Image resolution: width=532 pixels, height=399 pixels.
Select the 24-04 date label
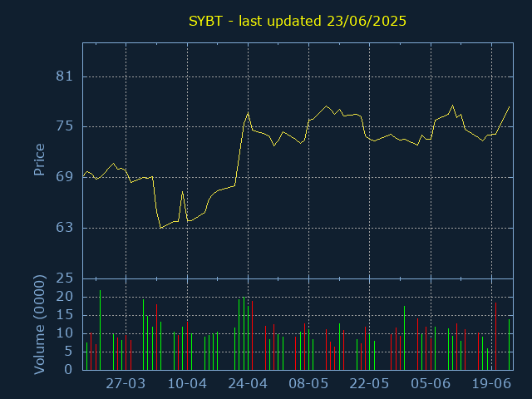(248, 384)
